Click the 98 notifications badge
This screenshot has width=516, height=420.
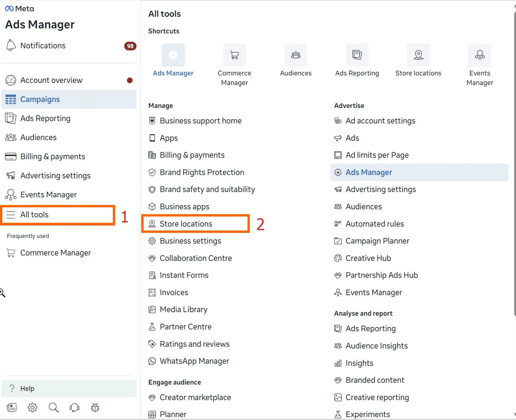point(130,46)
